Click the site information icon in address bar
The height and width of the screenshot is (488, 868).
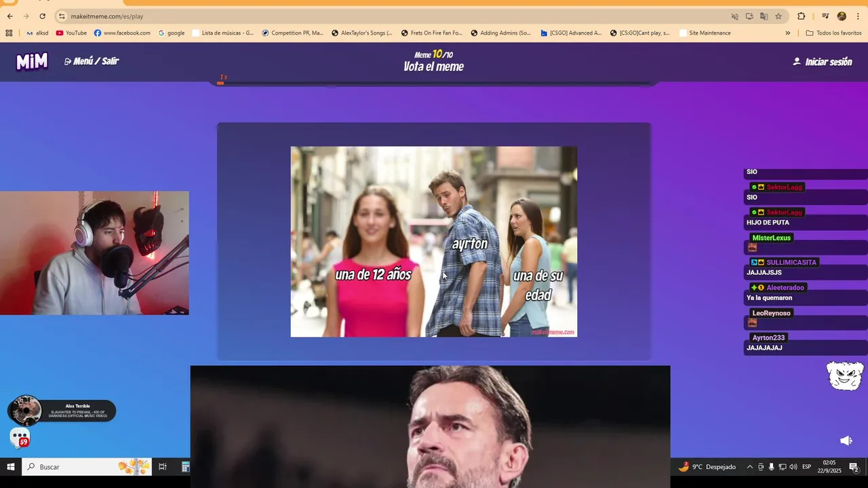pyautogui.click(x=62, y=16)
